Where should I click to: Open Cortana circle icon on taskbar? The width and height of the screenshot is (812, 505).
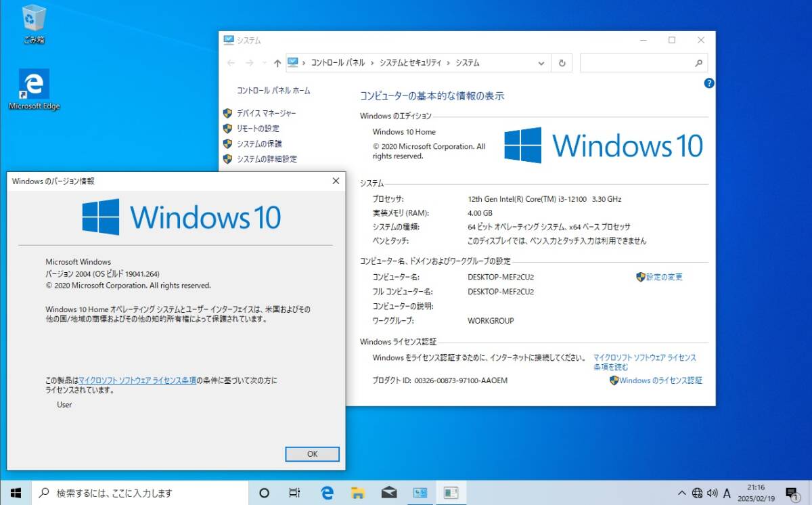[265, 493]
